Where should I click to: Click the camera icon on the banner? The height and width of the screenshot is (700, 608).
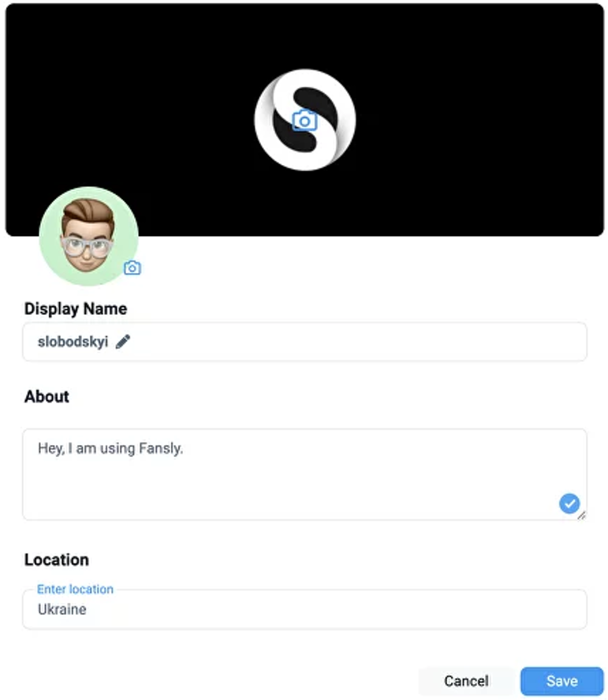tap(304, 120)
